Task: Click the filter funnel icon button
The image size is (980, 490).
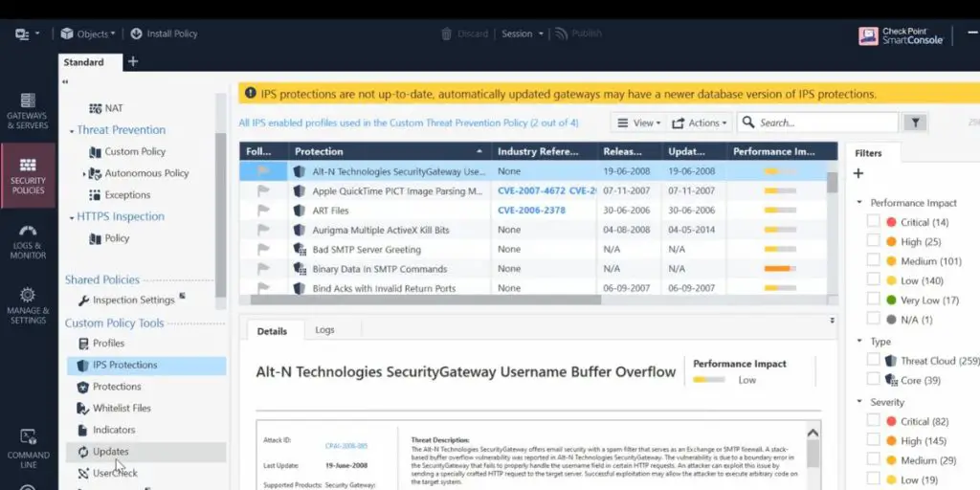Action: click(x=915, y=122)
